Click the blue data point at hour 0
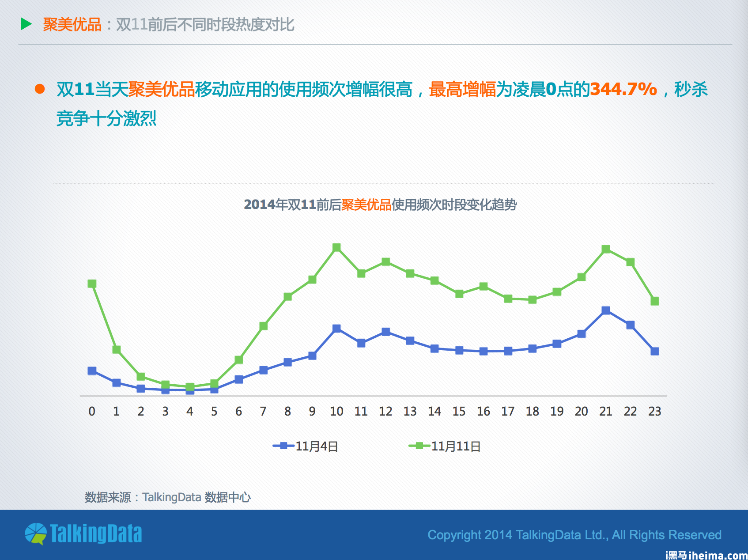 click(92, 371)
